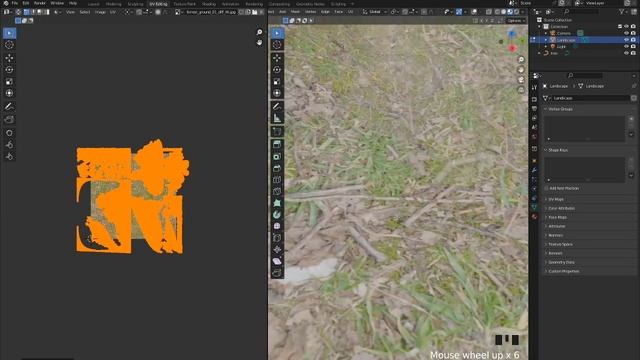Disable Light in renders
The height and width of the screenshot is (360, 640).
pyautogui.click(x=633, y=47)
